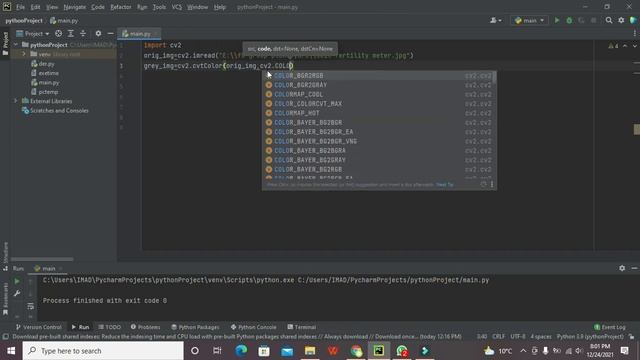
Task: Open the Refactor menu
Action: (x=121, y=7)
